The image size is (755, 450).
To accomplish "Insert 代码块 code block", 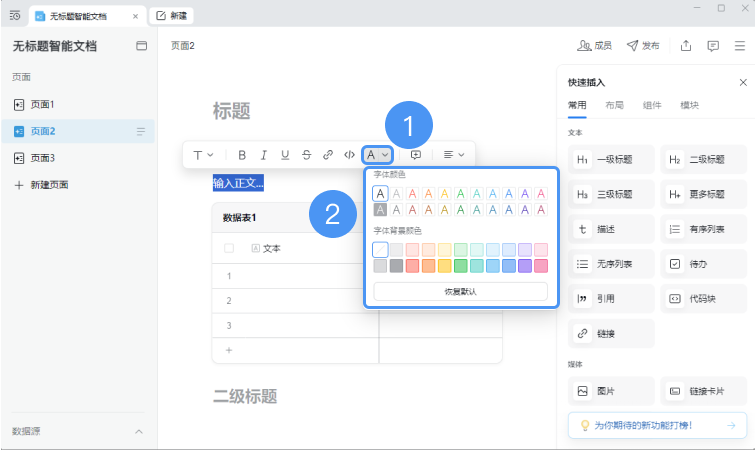I will coord(703,299).
